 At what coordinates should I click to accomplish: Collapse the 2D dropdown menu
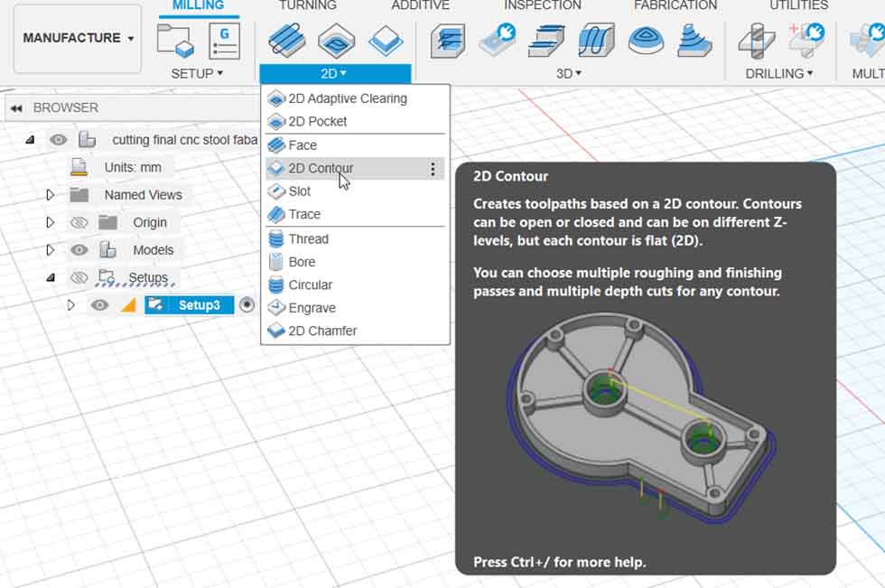(x=335, y=73)
